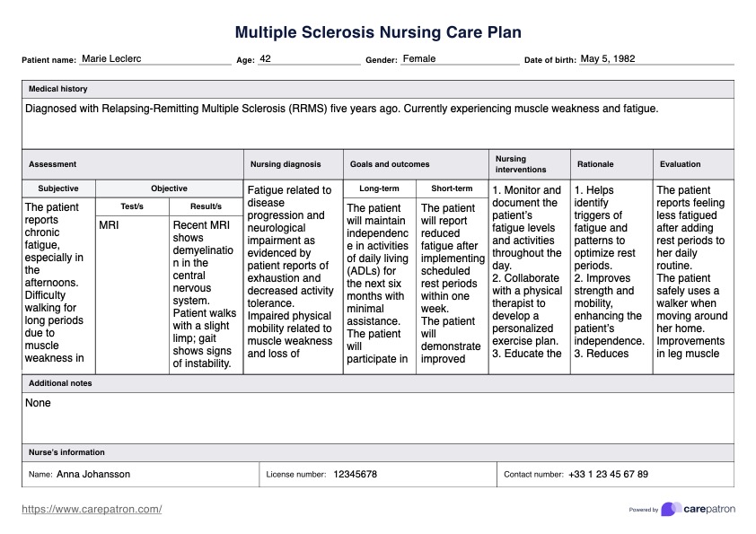756x534 pixels.
Task: Click the MRI results text box
Action: click(205, 293)
